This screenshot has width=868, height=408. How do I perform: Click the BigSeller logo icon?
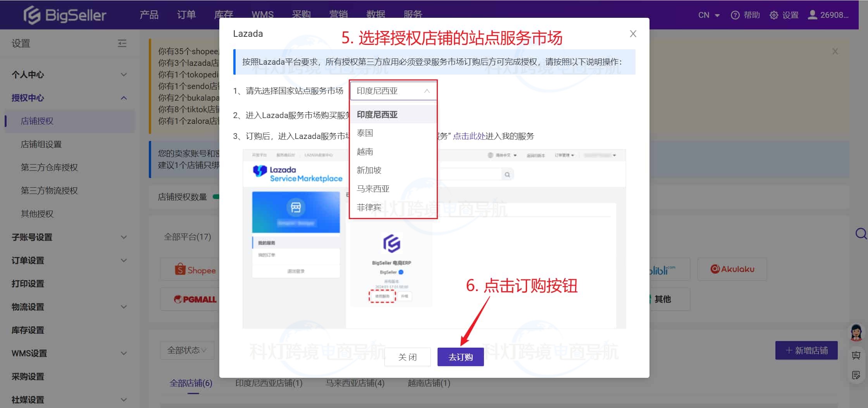(x=32, y=15)
